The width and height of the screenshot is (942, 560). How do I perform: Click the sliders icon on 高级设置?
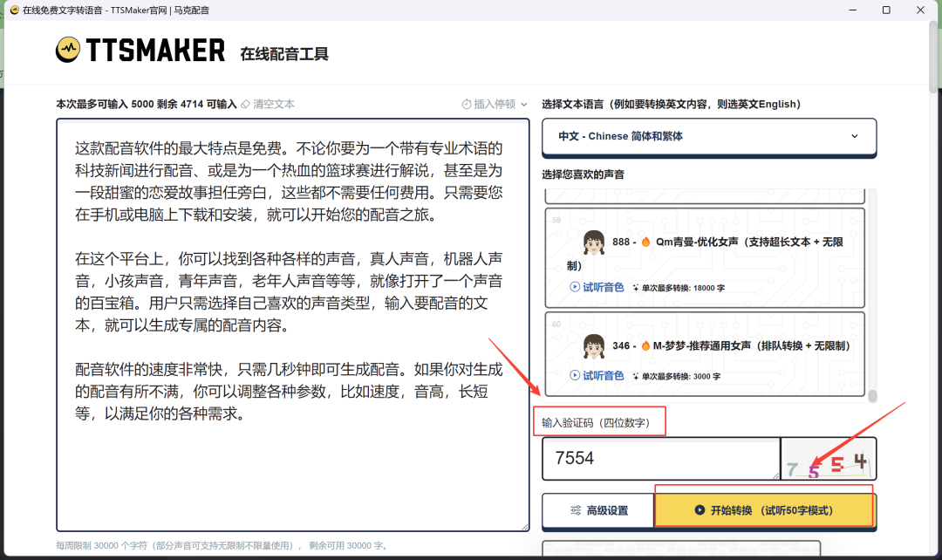tap(576, 510)
